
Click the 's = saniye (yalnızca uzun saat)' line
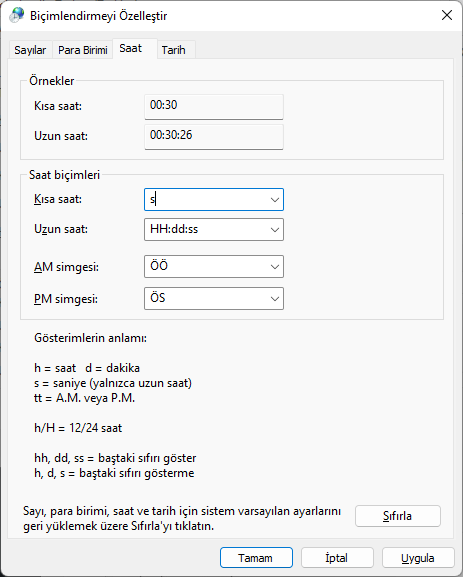pyautogui.click(x=113, y=383)
